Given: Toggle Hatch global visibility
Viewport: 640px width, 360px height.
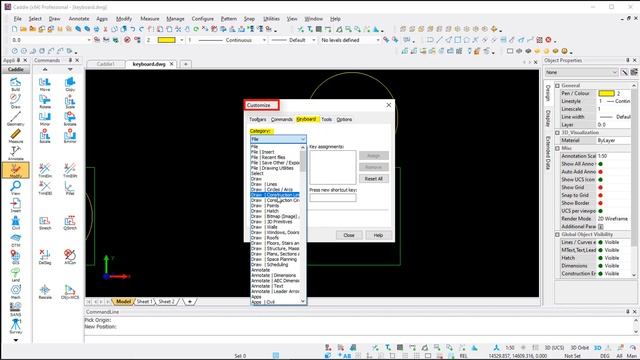Looking at the screenshot, I should 600,258.
